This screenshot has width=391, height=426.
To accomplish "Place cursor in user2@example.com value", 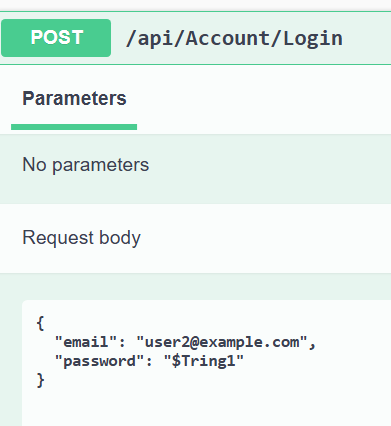I will [222, 342].
